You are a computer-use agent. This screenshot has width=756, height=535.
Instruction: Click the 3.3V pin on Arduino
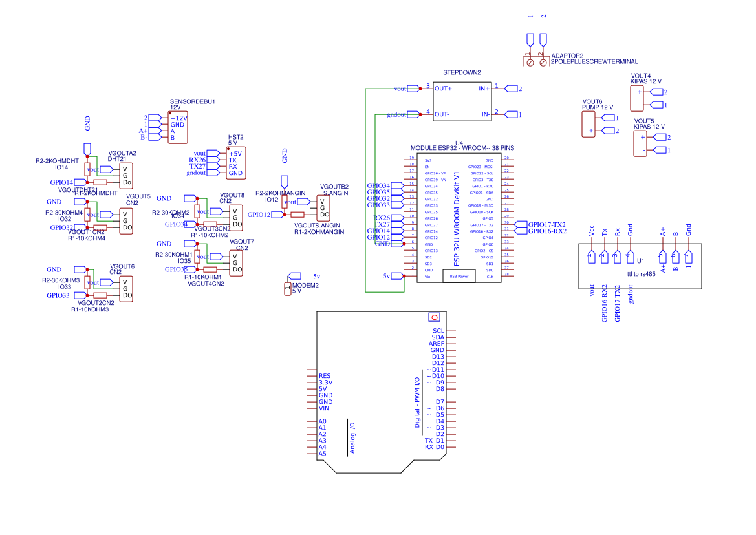pos(325,383)
